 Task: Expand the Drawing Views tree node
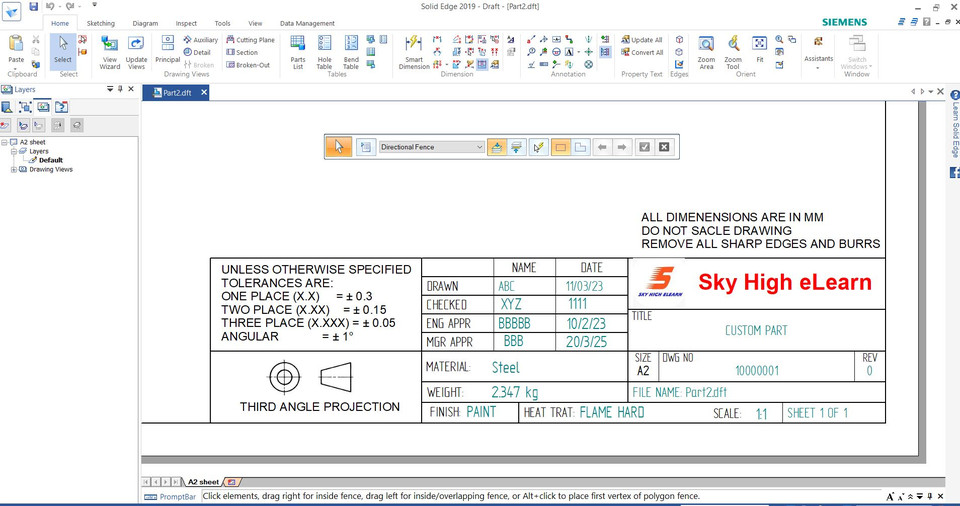13,170
